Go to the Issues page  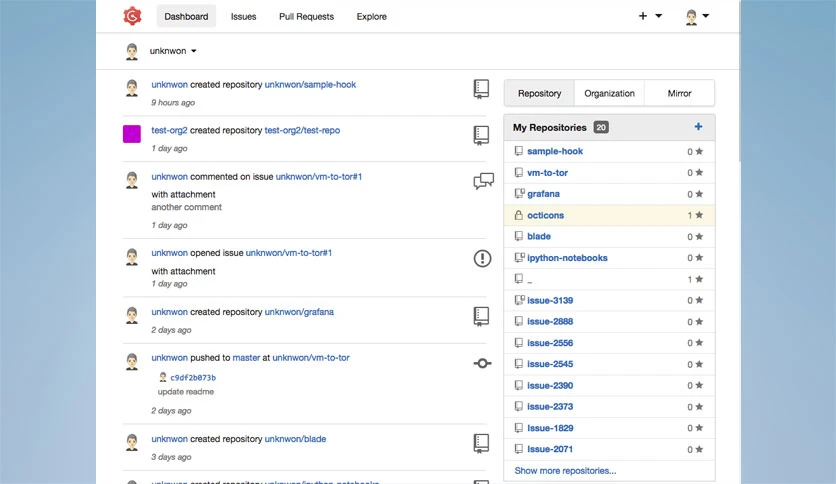(x=243, y=17)
